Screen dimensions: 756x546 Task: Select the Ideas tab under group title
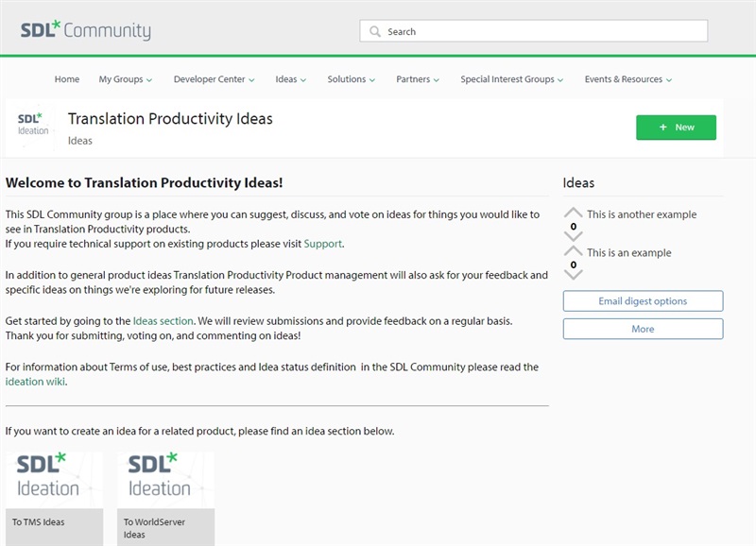click(x=80, y=141)
